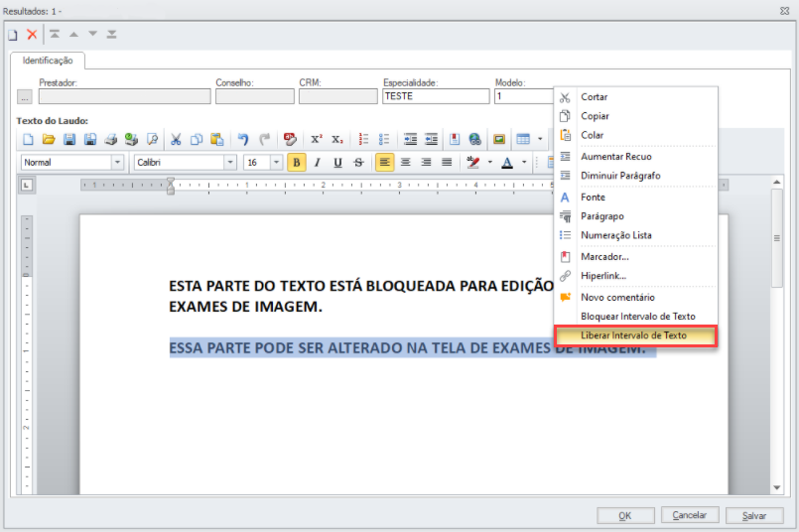Select Cortar from context menu

(x=636, y=97)
